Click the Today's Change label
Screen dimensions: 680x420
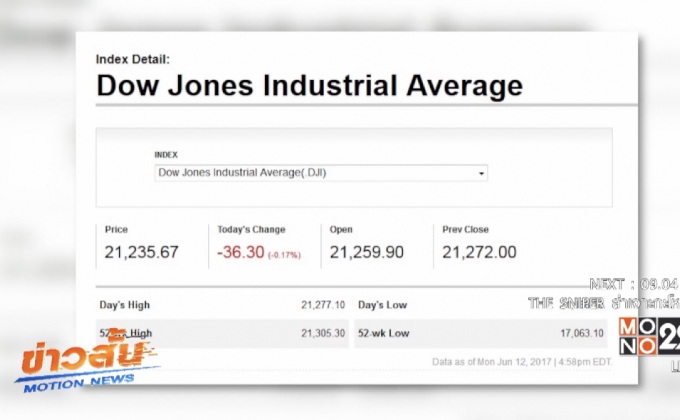pyautogui.click(x=251, y=229)
